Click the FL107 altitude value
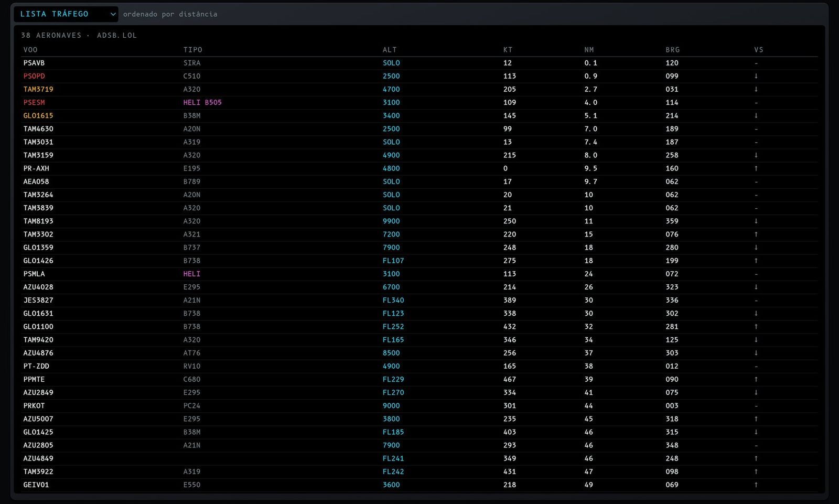The image size is (839, 504). 393,261
